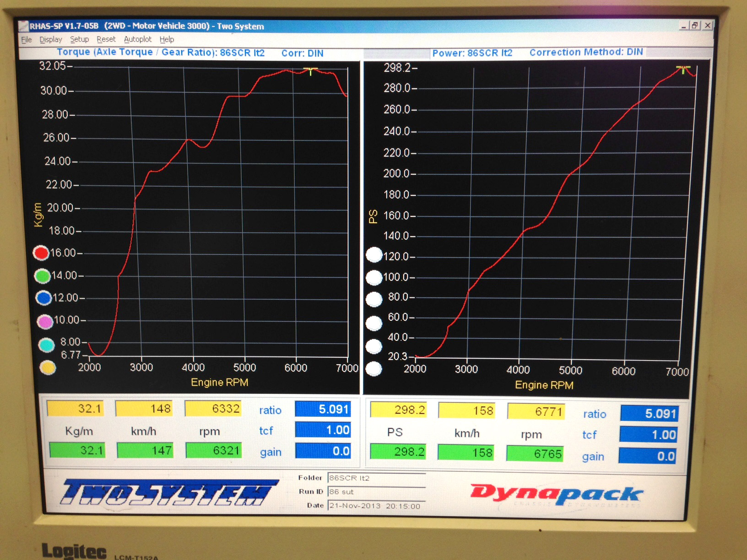Click the power peak cursor marker
Viewport: 747px width, 560px height.
point(683,70)
